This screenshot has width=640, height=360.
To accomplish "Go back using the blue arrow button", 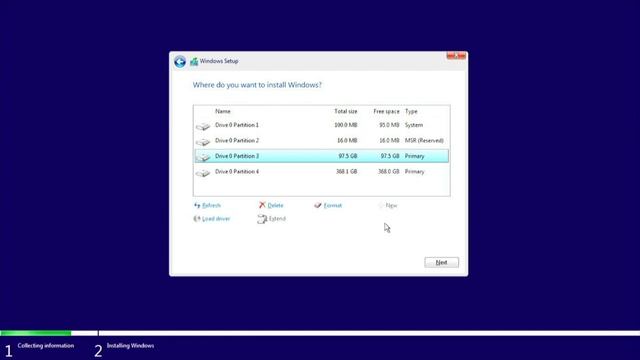I will (x=180, y=62).
